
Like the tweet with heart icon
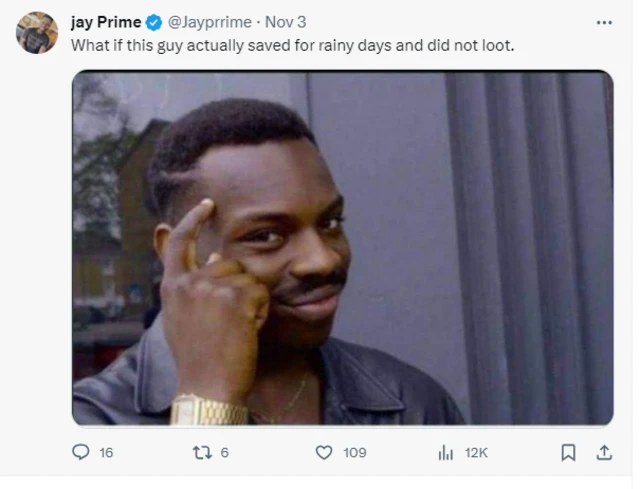tap(324, 453)
